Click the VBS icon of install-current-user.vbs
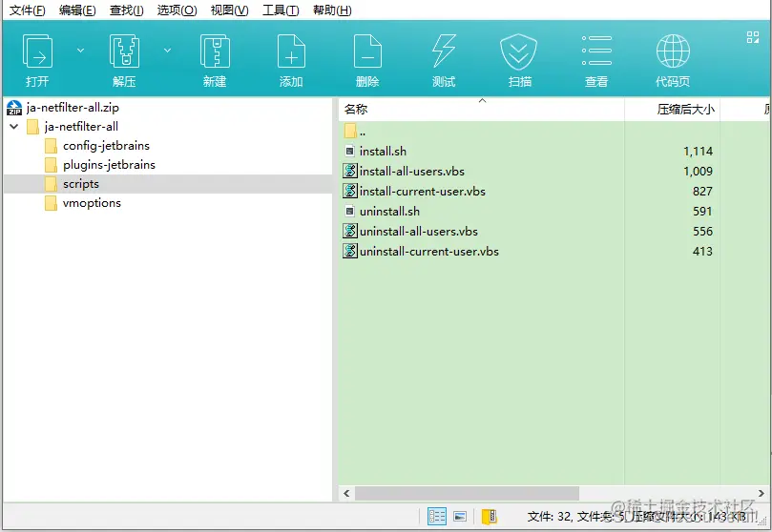Image resolution: width=772 pixels, height=532 pixels. point(350,191)
